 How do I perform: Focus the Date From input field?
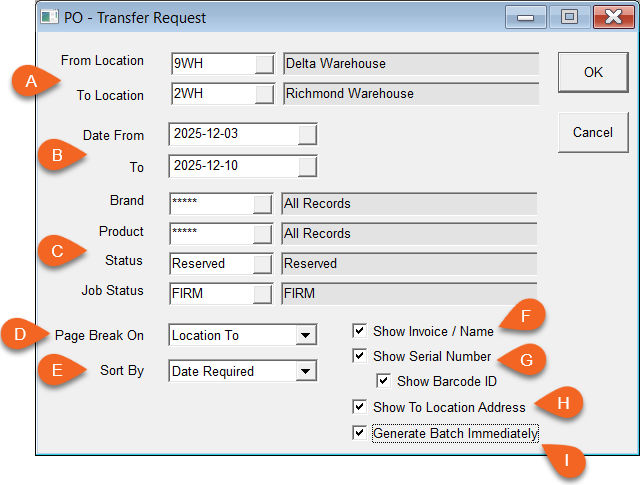[233, 134]
